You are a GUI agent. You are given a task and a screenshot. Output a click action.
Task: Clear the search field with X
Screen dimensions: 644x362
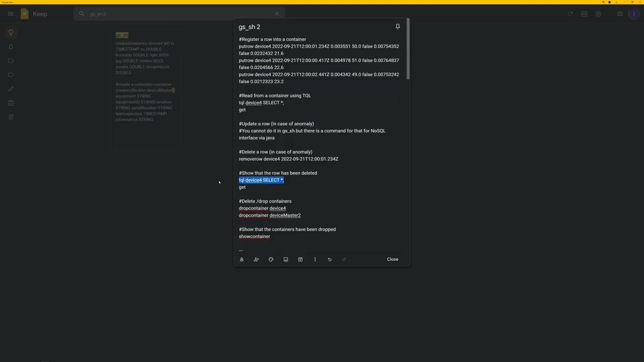pyautogui.click(x=276, y=14)
